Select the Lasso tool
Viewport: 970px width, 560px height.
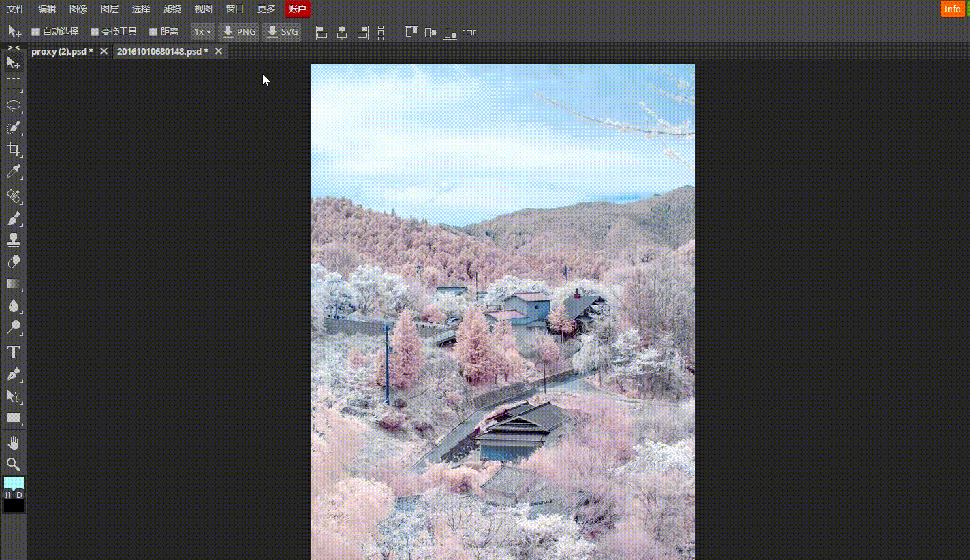click(x=14, y=106)
